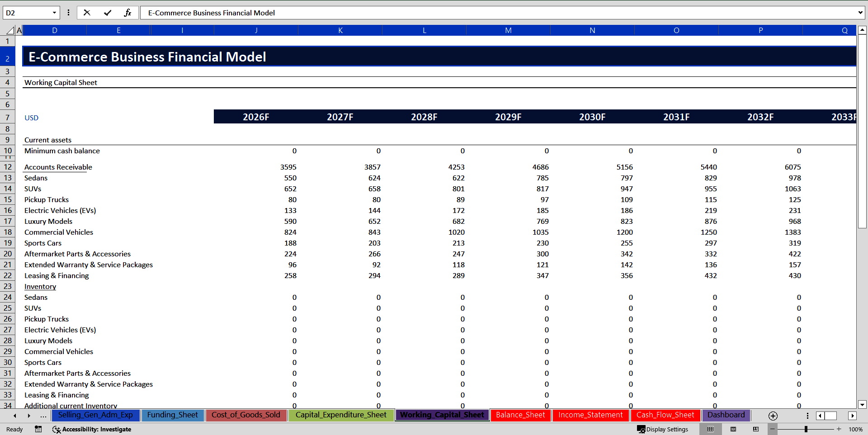Switch to the Balance_Sheet tab

(520, 415)
